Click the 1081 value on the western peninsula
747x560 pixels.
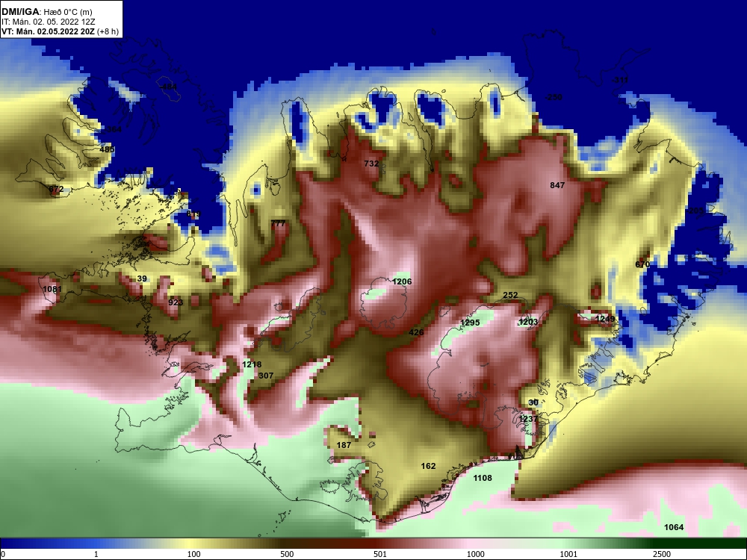click(52, 290)
